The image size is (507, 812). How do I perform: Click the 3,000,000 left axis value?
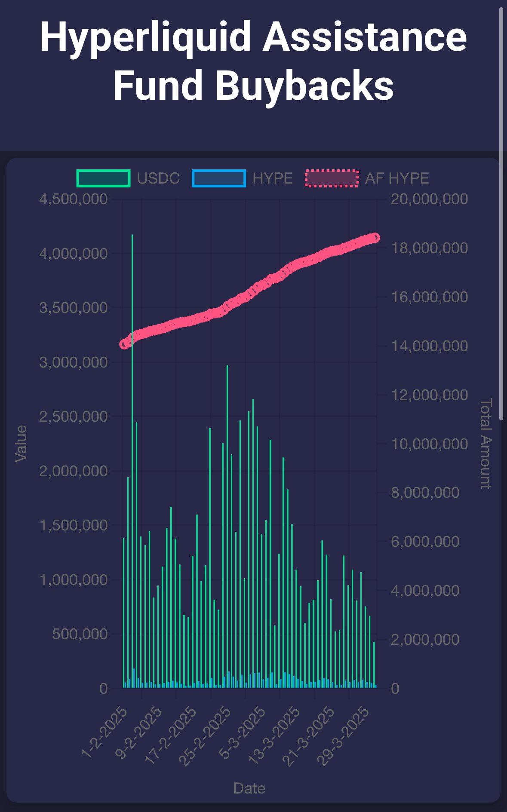coord(73,362)
